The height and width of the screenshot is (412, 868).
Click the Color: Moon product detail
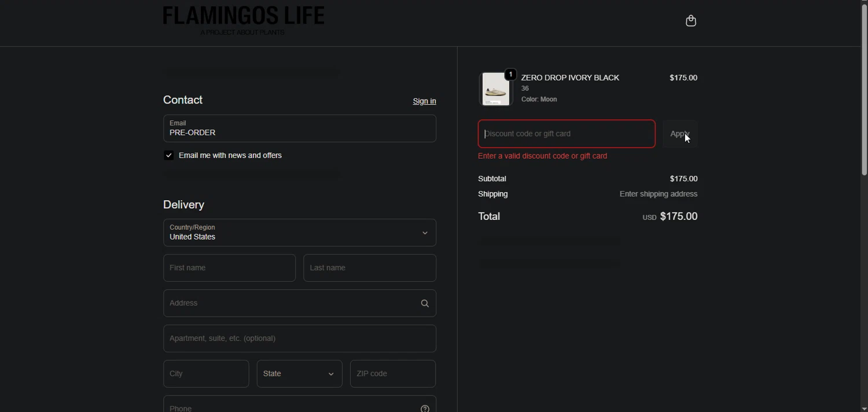point(539,100)
